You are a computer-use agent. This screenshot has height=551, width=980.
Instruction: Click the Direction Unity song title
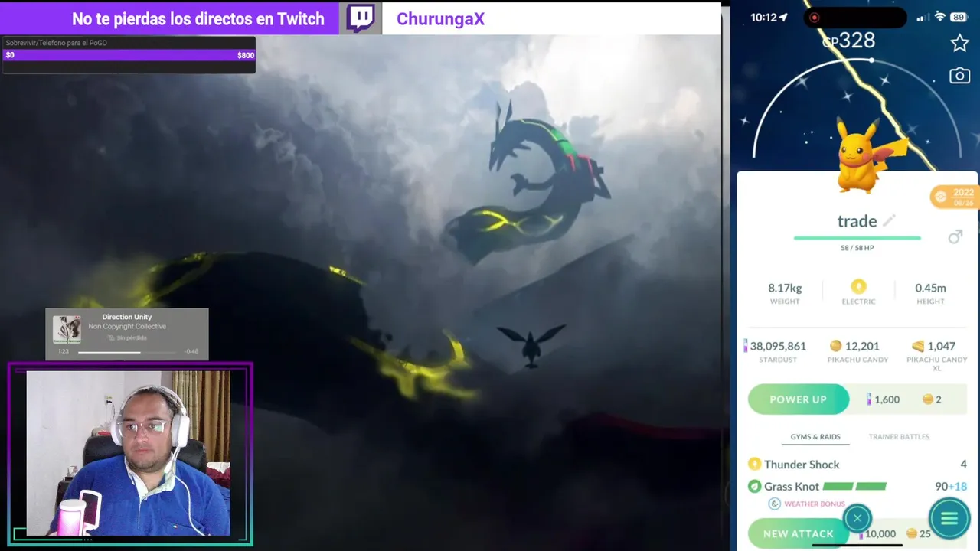coord(127,317)
